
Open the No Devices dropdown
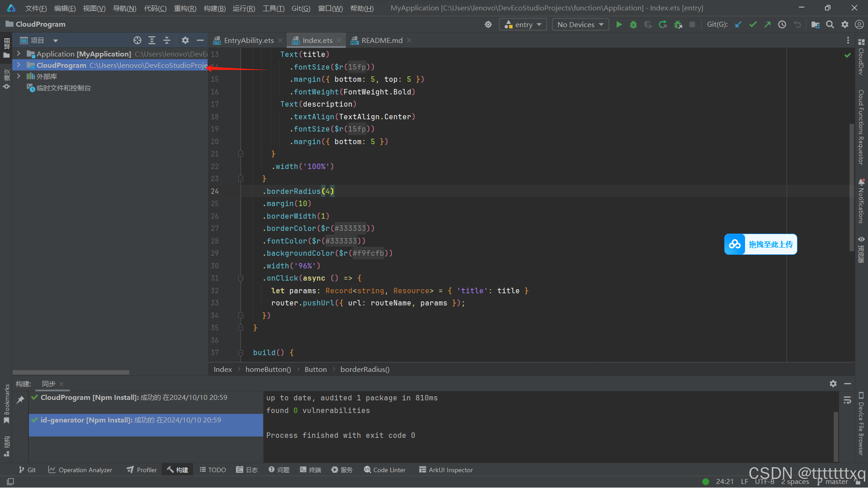(580, 24)
